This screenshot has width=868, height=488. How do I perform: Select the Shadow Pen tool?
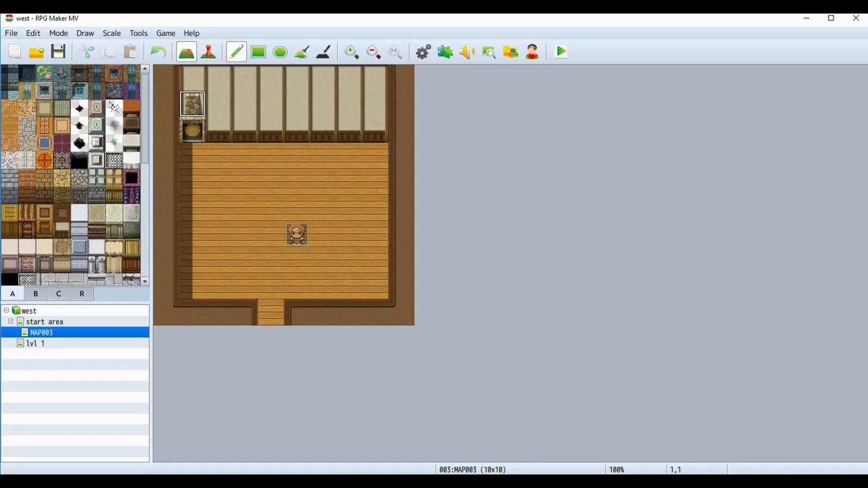click(323, 52)
